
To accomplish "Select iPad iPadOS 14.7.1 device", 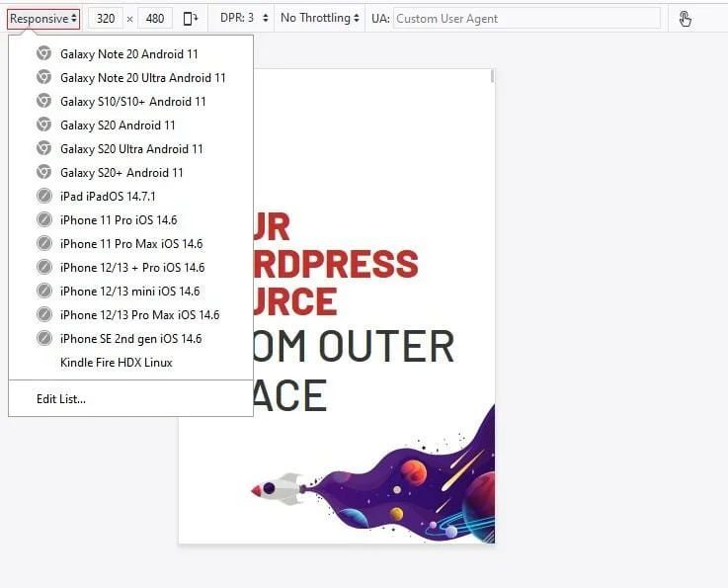I will (131, 196).
